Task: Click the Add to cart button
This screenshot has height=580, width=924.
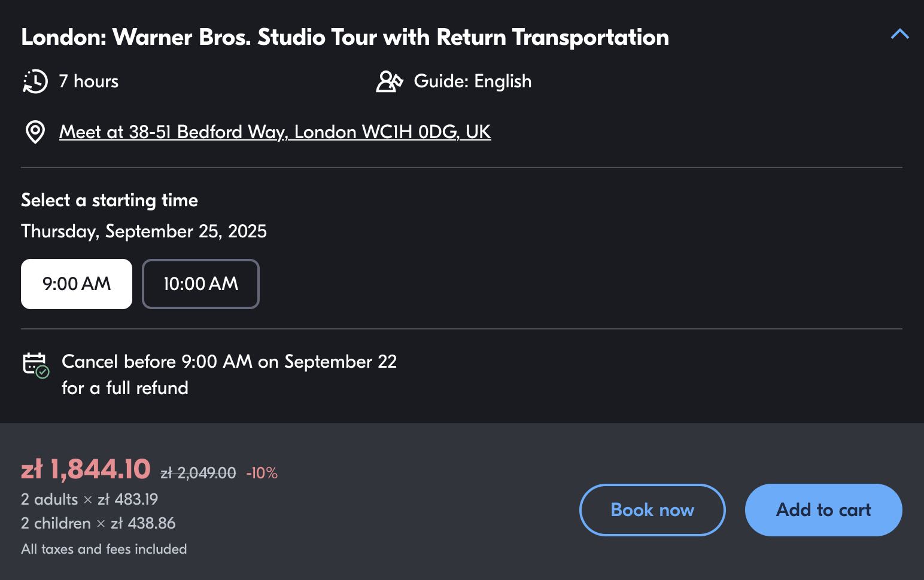Action: click(x=823, y=510)
